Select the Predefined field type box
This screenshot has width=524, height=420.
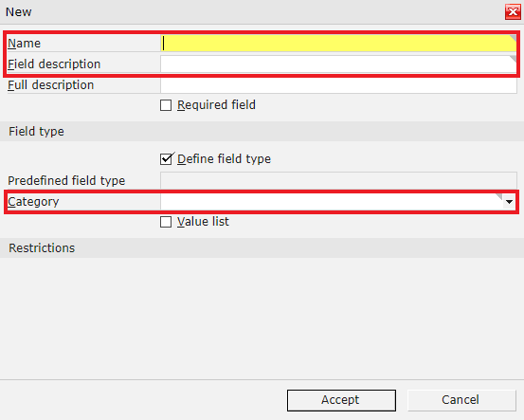(338, 180)
